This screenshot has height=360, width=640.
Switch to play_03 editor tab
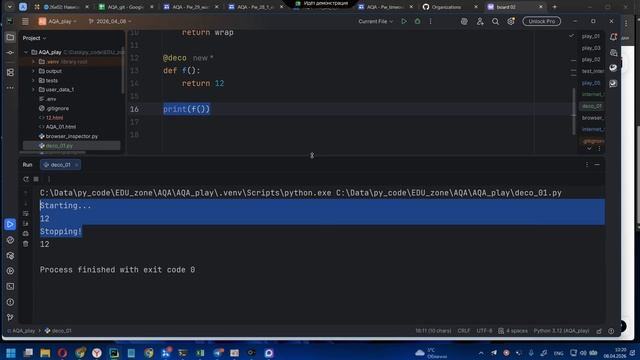tap(591, 48)
